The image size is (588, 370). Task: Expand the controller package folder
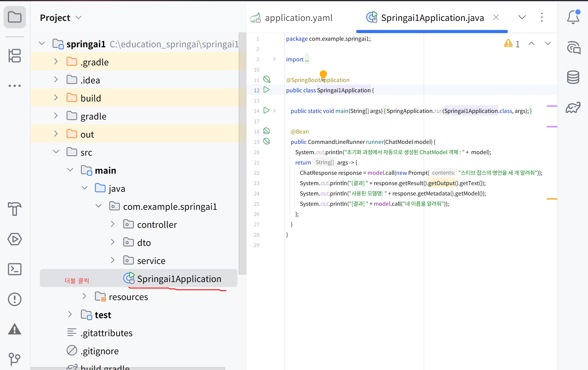point(113,224)
